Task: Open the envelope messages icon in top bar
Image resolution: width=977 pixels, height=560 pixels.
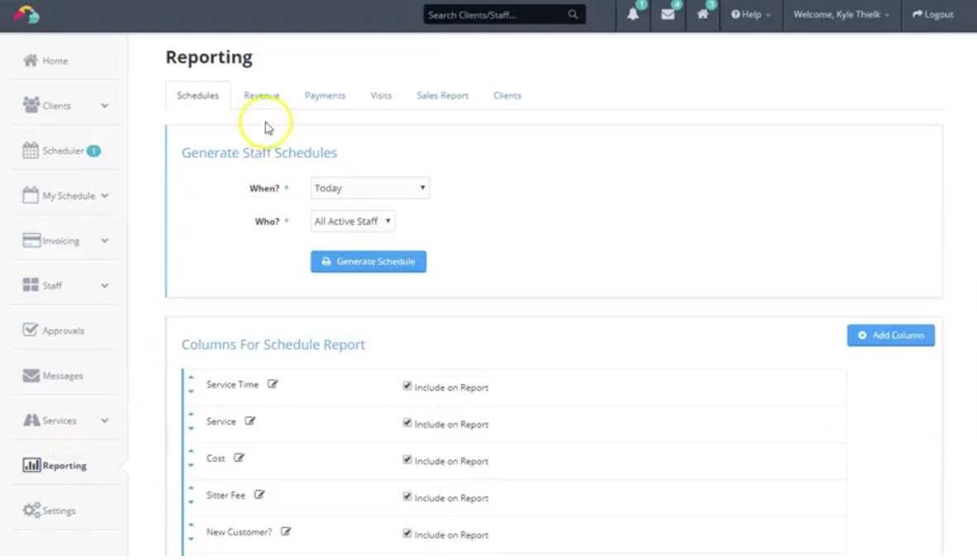Action: point(668,14)
